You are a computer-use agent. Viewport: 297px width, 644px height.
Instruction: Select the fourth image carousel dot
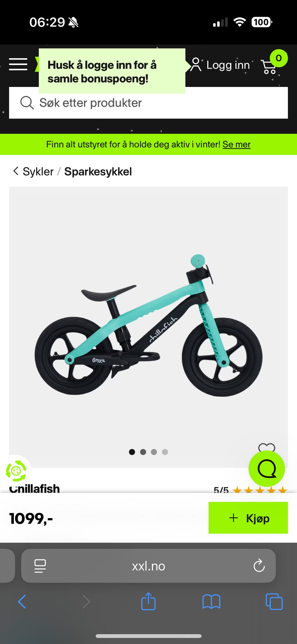(165, 452)
